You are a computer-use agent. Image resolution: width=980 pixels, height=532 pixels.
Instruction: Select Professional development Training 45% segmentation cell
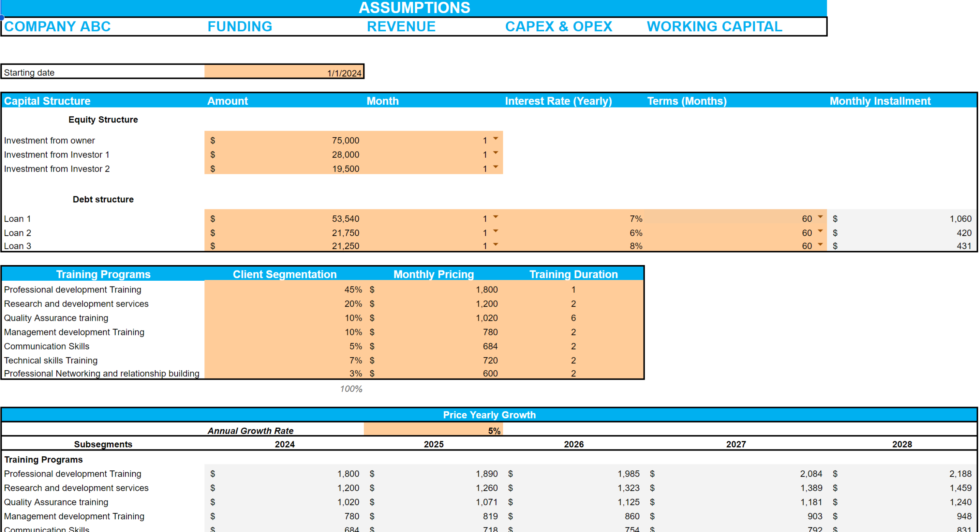click(x=284, y=290)
